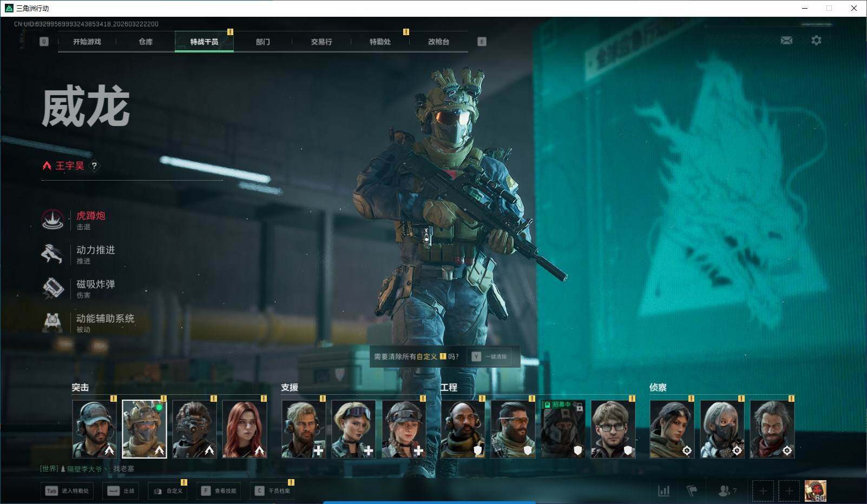Select the masked silver-haired recon operator
Image resolution: width=867 pixels, height=504 pixels.
(722, 429)
